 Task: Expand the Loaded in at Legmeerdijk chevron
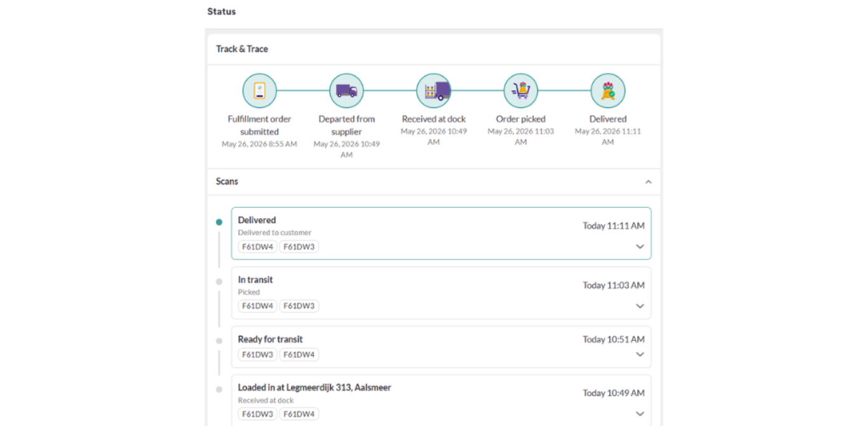[x=640, y=414]
